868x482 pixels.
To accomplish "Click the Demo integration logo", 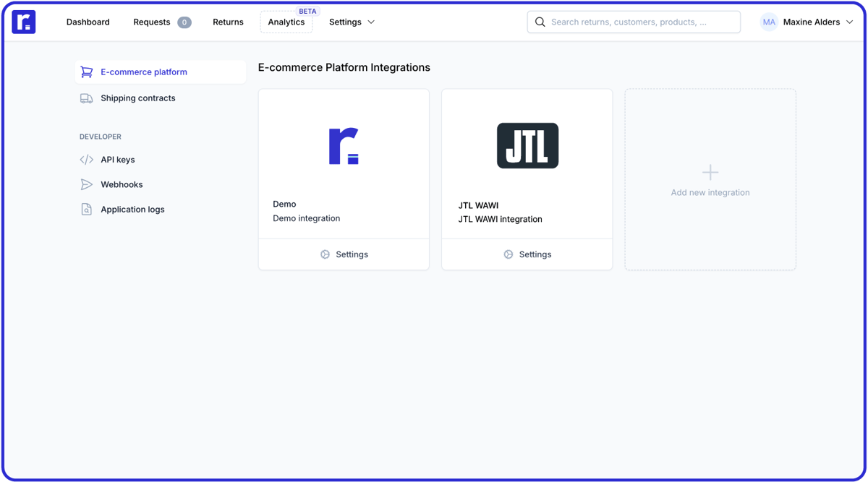I will 344,146.
